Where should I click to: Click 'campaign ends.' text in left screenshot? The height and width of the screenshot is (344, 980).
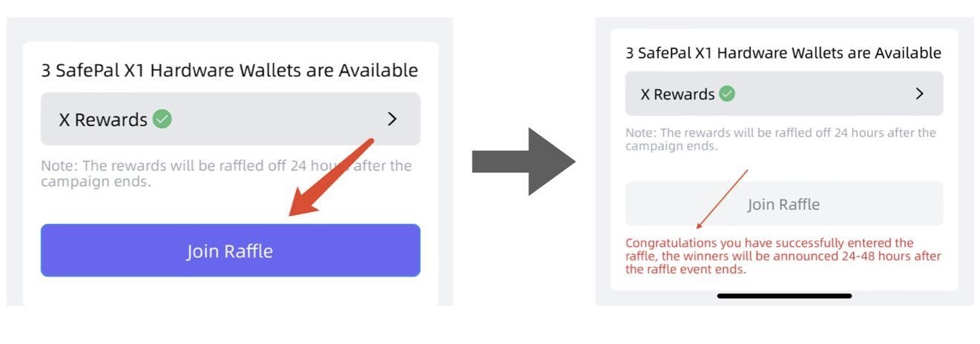tap(96, 182)
